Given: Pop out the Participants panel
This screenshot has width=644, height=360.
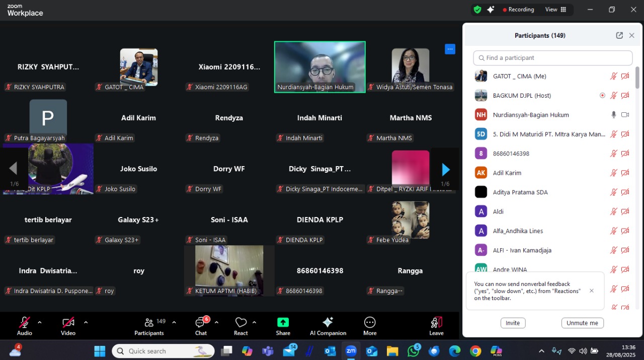Looking at the screenshot, I should [x=619, y=36].
